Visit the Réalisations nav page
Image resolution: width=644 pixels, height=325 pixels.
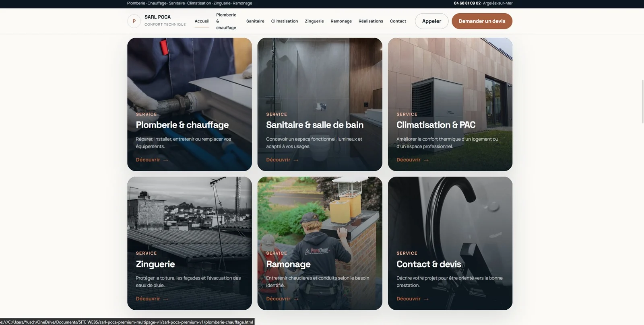[371, 21]
